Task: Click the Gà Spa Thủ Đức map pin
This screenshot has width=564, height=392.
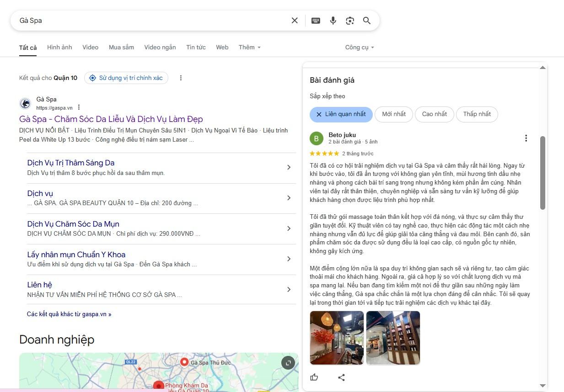Action: click(184, 363)
